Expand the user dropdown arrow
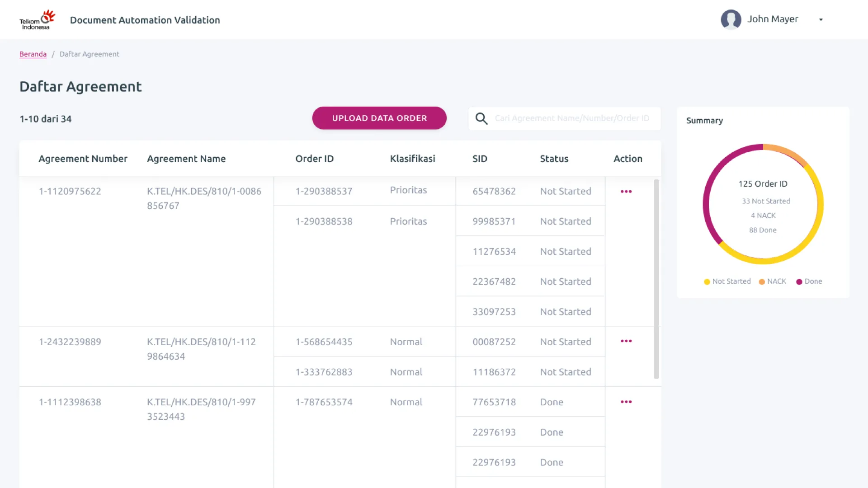 coord(821,19)
